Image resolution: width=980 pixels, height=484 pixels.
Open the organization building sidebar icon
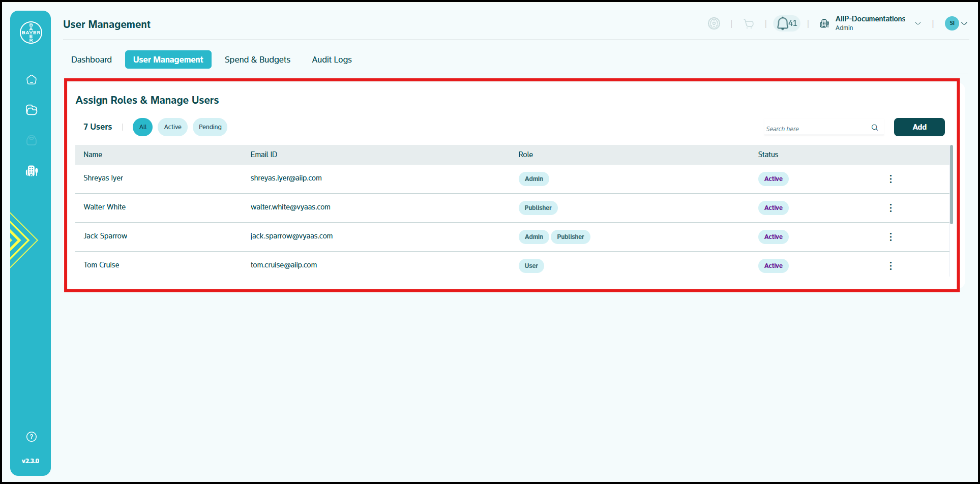(x=32, y=171)
